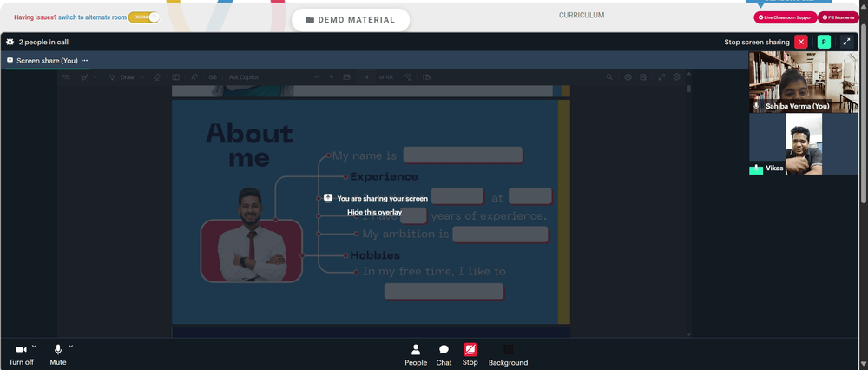Click the page view icon after rotate
The width and height of the screenshot is (868, 370).
tap(426, 77)
